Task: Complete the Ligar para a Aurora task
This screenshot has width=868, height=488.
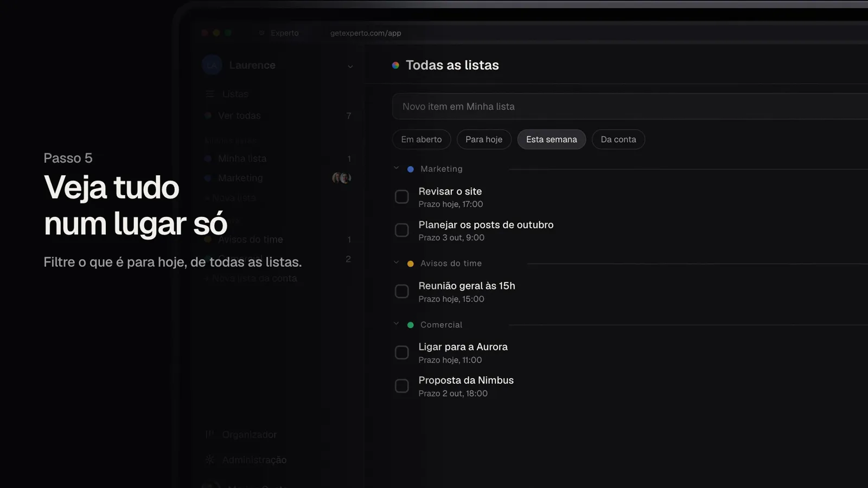Action: [401, 353]
